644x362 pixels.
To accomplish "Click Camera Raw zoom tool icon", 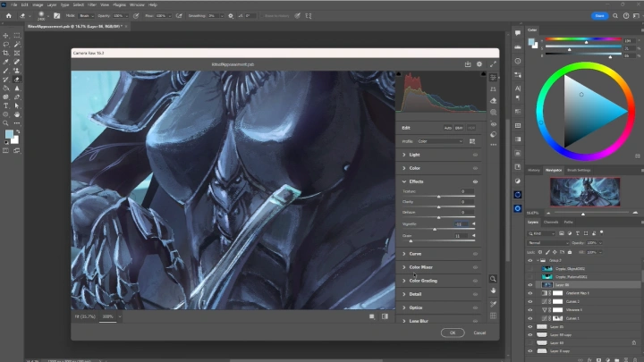I will tap(493, 279).
